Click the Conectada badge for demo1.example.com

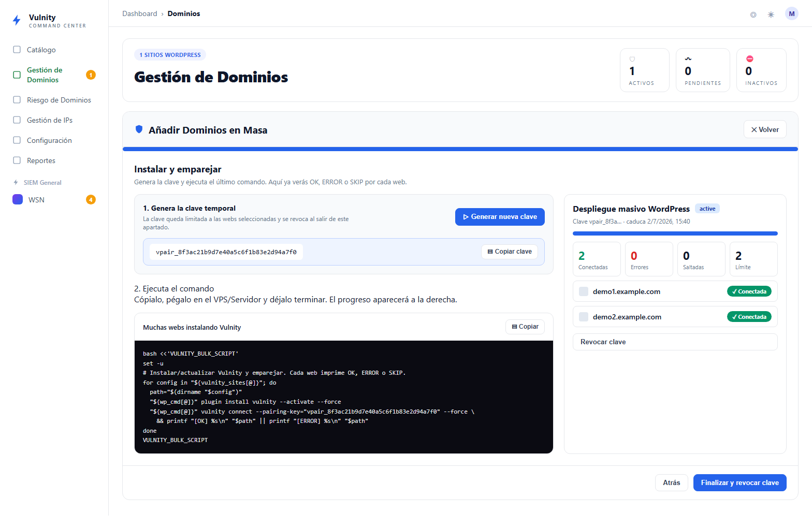[749, 291]
